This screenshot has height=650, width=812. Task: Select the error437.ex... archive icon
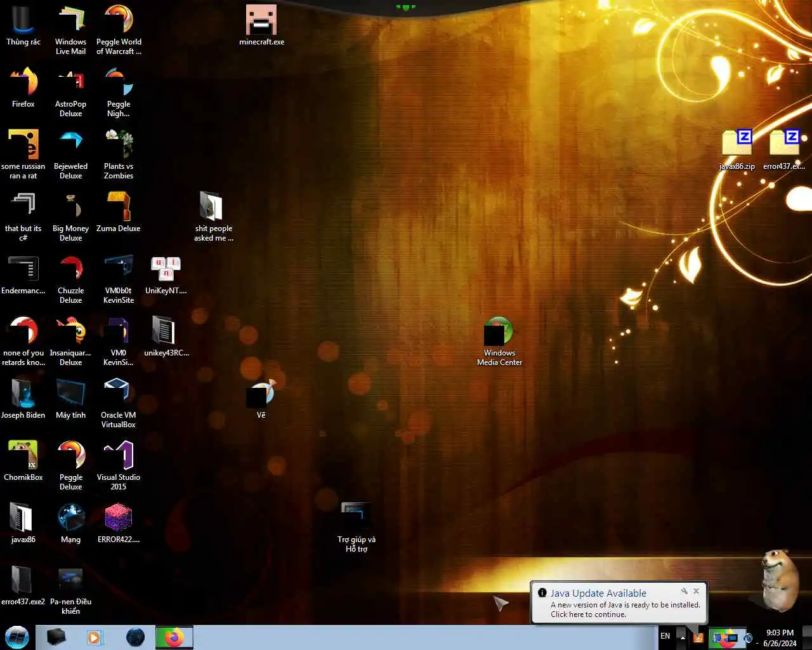coord(784,150)
